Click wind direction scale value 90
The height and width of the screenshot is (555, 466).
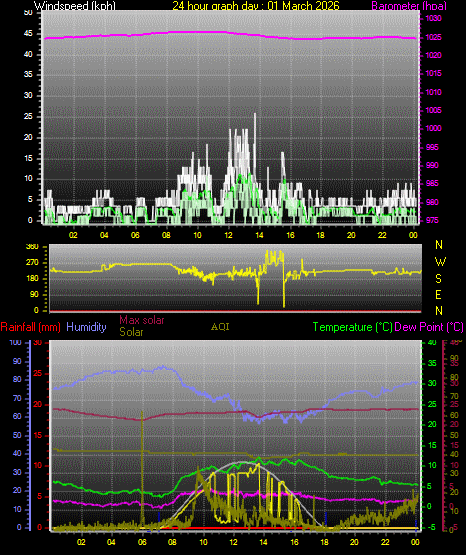tap(34, 294)
